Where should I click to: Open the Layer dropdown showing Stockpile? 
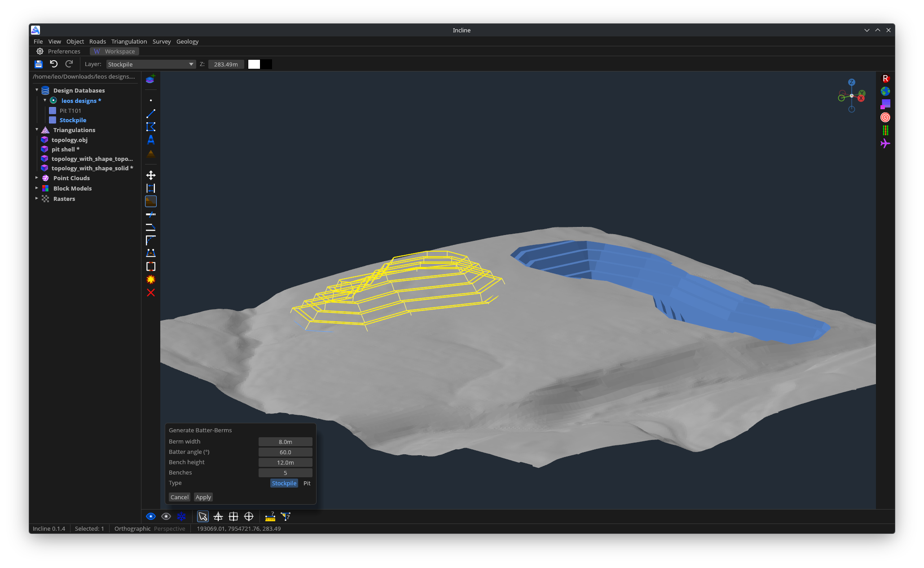(x=151, y=64)
